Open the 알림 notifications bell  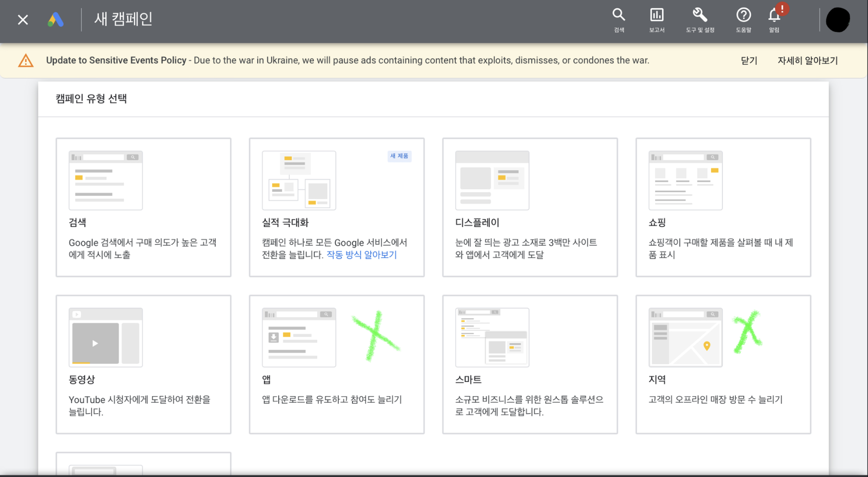click(x=774, y=20)
